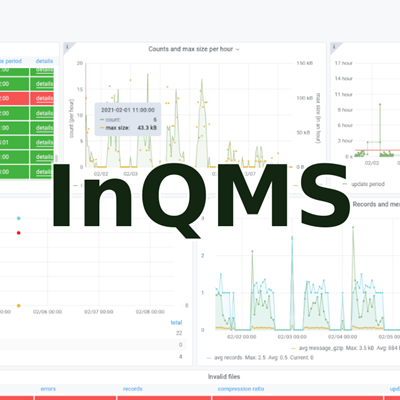
Task: Click the '02/08 00:00' time axis label
Action: tap(150, 312)
